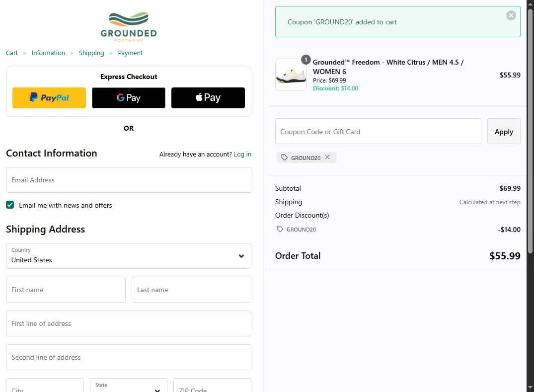
Task: Click the City field
Action: [45, 386]
